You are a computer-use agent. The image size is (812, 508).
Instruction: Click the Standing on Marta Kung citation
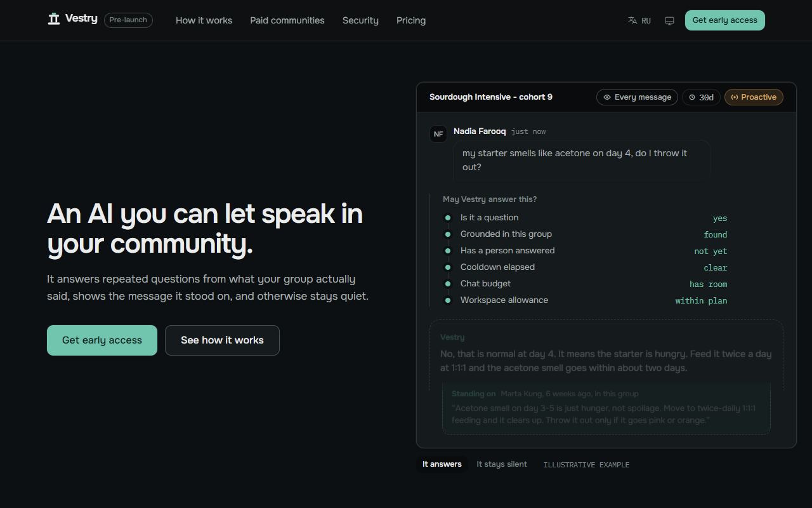tap(545, 394)
